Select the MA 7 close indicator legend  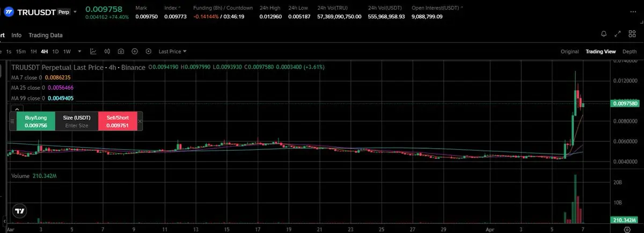point(41,78)
